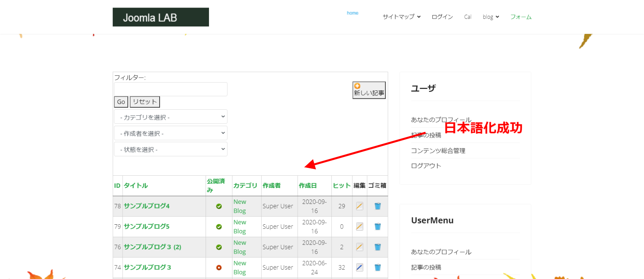Open the checked-out edit icon for article 74
Image resolution: width=644 pixels, height=279 pixels.
[360, 267]
